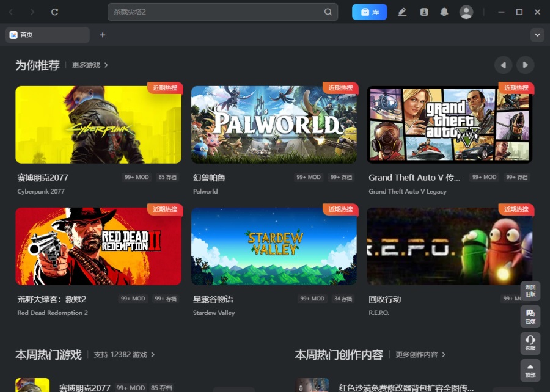Open 更多游戏 link next to 为你推荐
The image size is (550, 392).
(x=90, y=65)
